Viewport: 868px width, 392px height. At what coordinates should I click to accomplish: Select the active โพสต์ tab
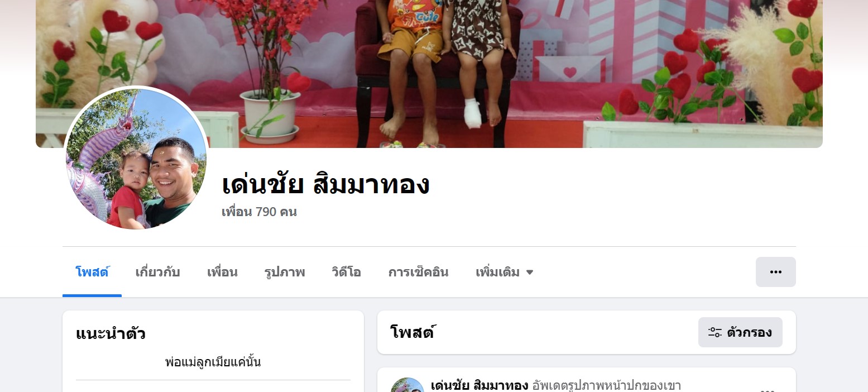click(x=92, y=273)
